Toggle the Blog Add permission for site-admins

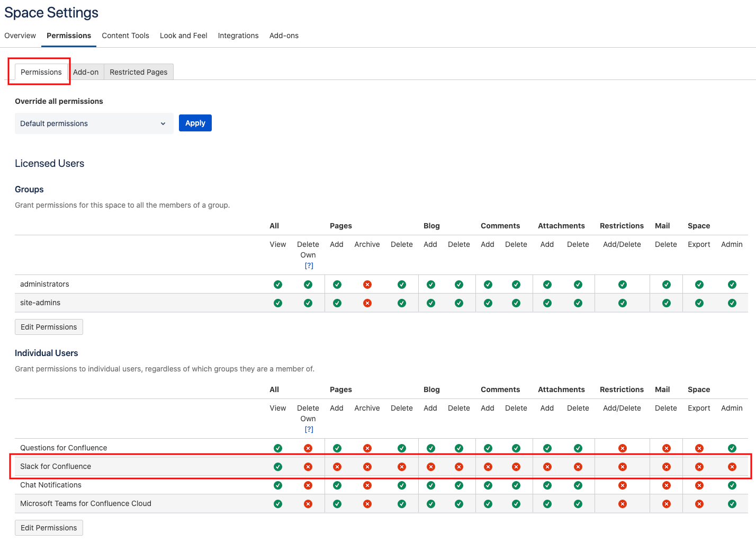point(430,303)
